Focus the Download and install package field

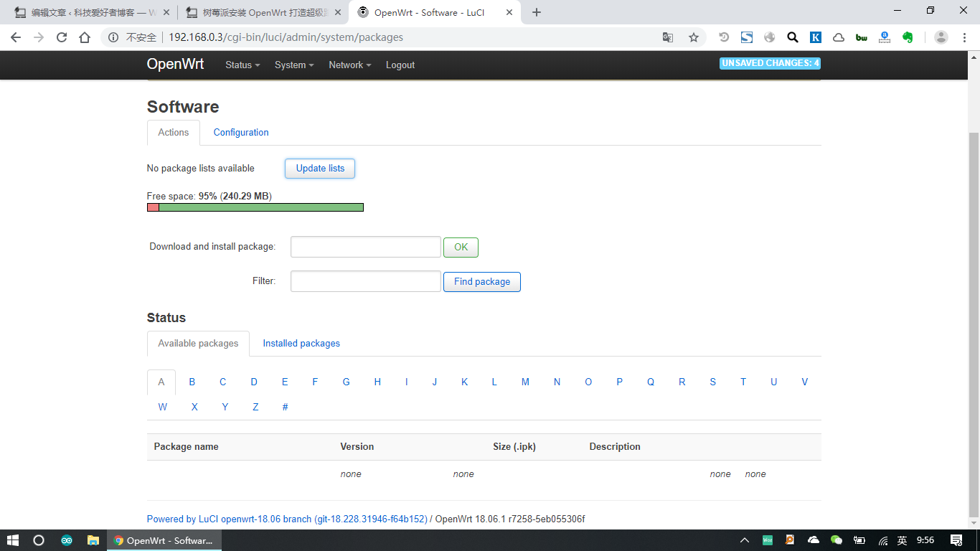tap(365, 247)
